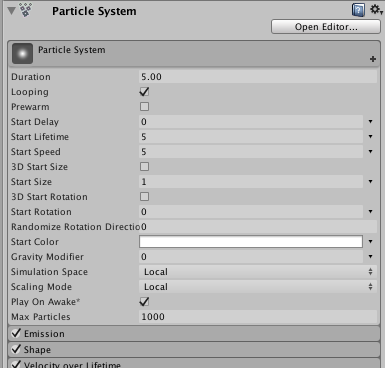385x368 pixels.
Task: Toggle the 3D Start Rotation checkbox
Action: click(x=144, y=197)
